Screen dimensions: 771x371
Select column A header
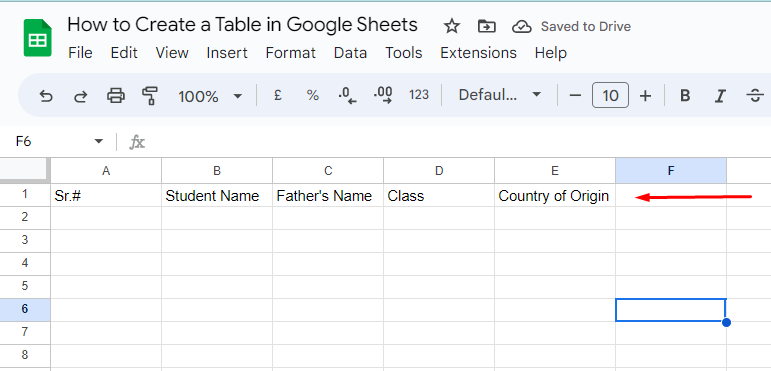click(106, 171)
